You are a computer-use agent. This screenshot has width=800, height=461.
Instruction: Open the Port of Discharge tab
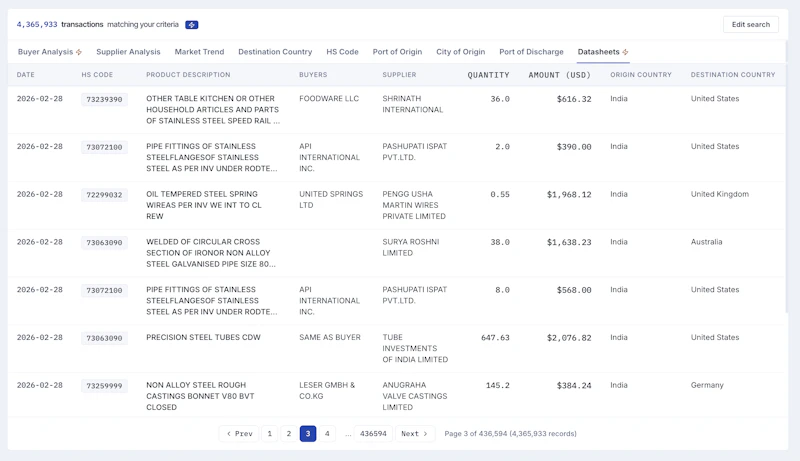pyautogui.click(x=531, y=52)
